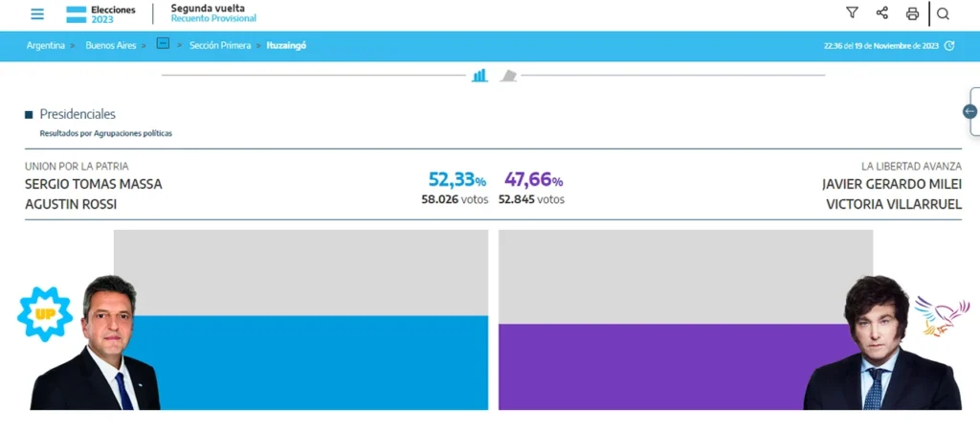The height and width of the screenshot is (433, 980).
Task: Click the blue Massa result bar
Action: point(316,362)
